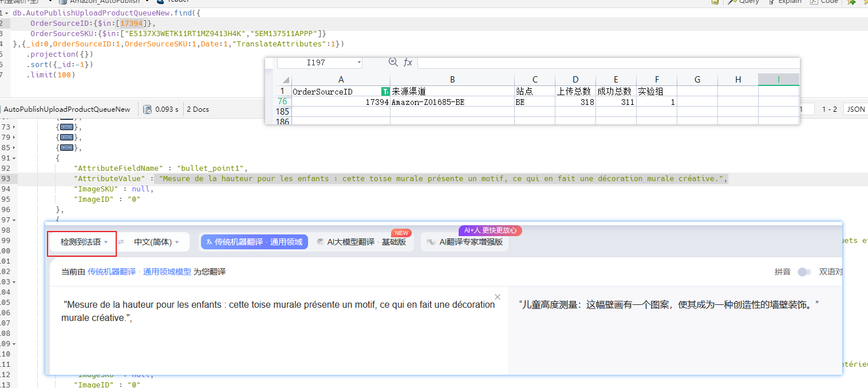This screenshot has height=388, width=868.
Task: Click cell with value 17394 in spreadsheet
Action: (341, 101)
